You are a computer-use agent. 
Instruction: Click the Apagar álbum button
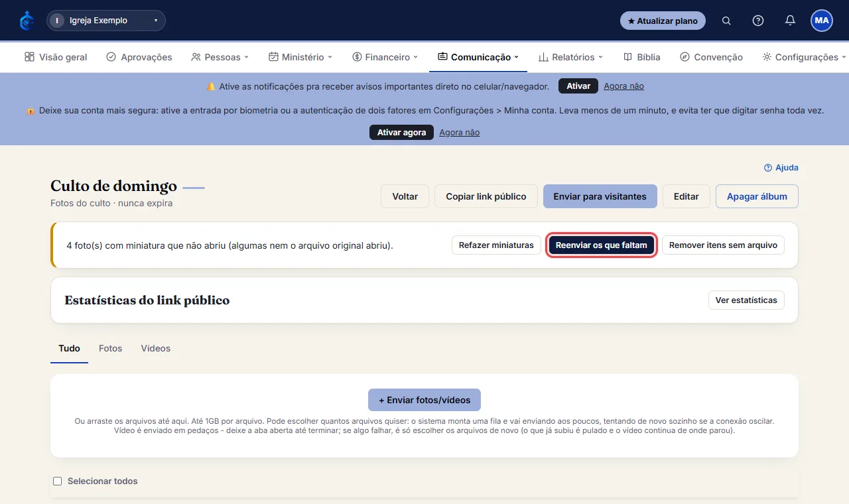pyautogui.click(x=757, y=196)
